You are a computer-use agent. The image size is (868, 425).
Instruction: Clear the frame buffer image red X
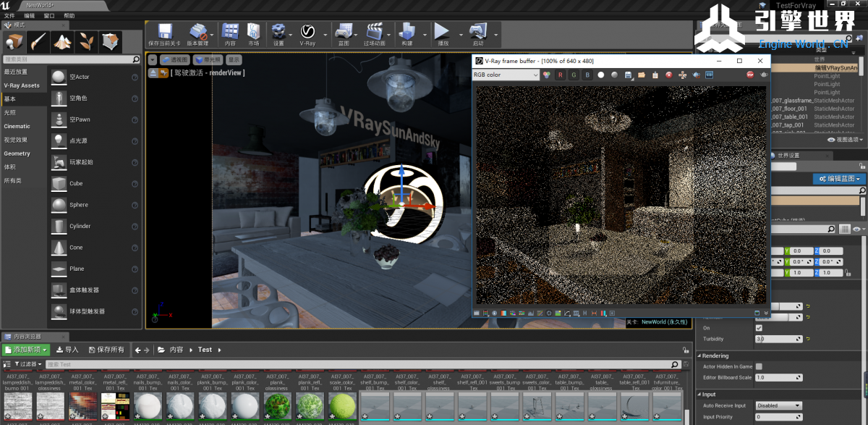669,75
